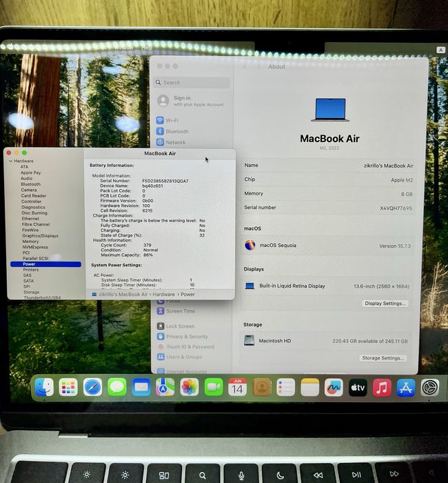Select Power in System Information sidebar
Screen dimensions: 448x483
pyautogui.click(x=45, y=264)
